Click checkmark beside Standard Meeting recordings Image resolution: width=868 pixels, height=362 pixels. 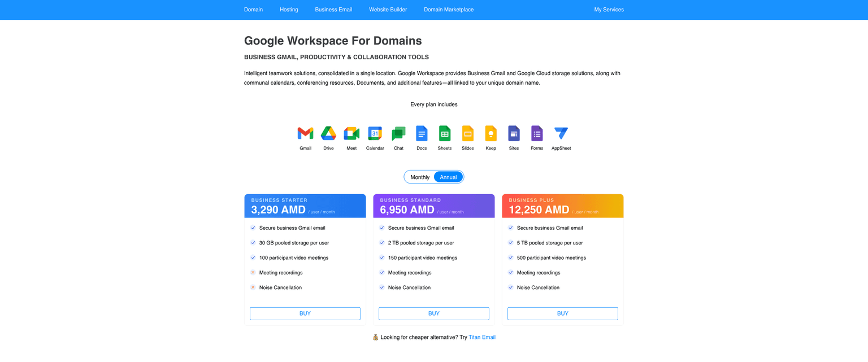tap(381, 272)
